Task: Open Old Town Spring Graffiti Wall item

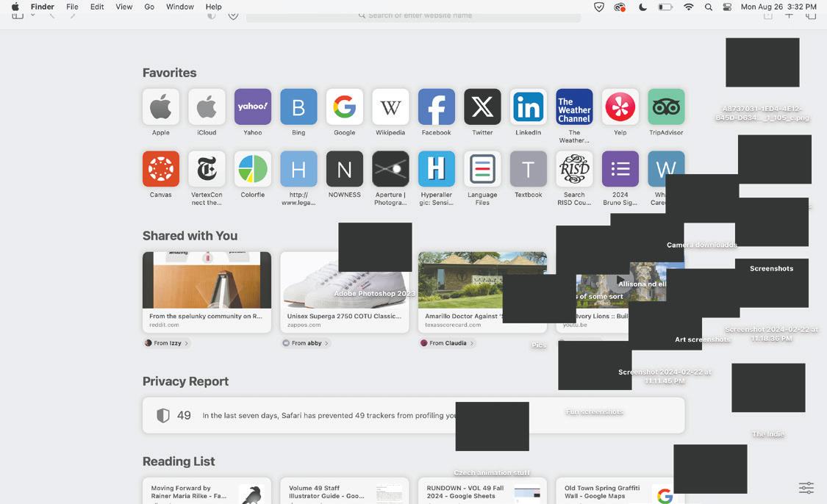Action: 620,492
